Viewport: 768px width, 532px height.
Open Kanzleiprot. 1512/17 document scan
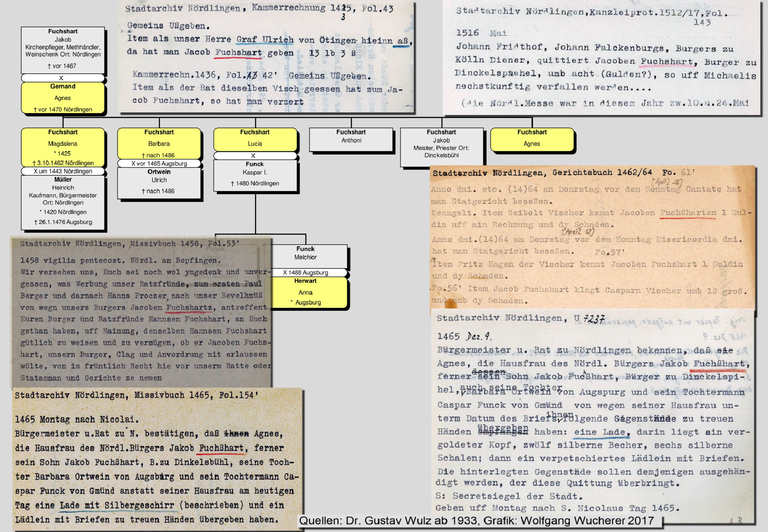tap(602, 58)
